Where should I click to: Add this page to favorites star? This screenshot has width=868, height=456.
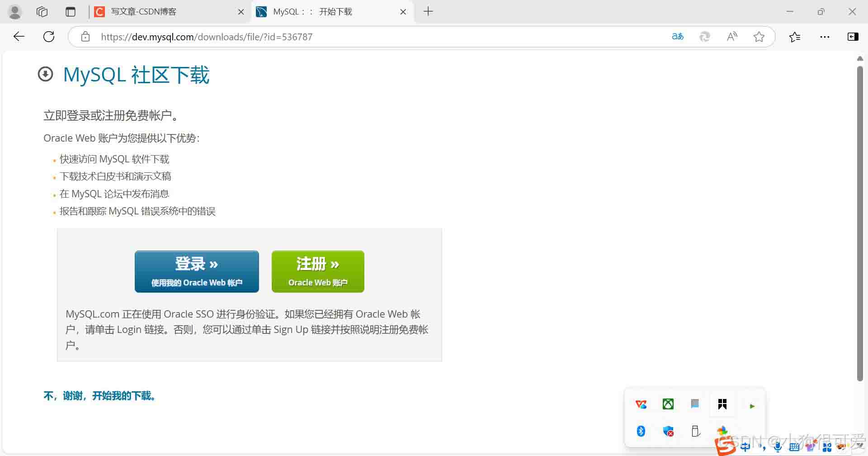[x=759, y=37]
